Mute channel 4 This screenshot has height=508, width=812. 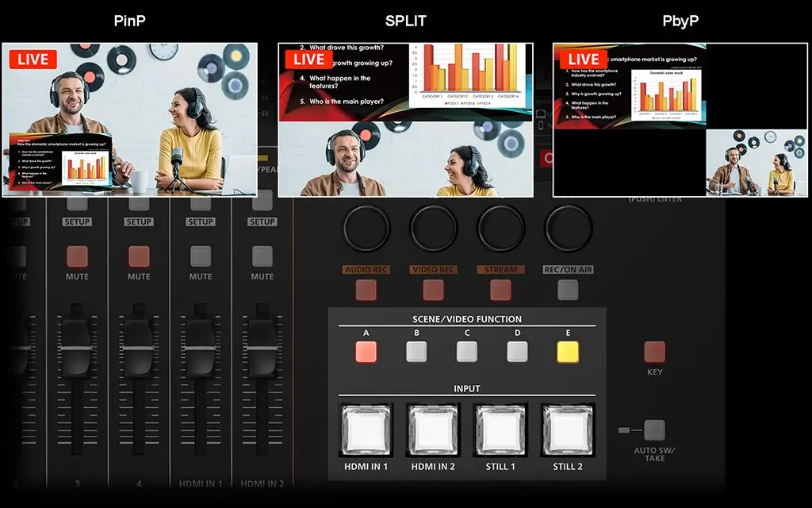coord(139,256)
